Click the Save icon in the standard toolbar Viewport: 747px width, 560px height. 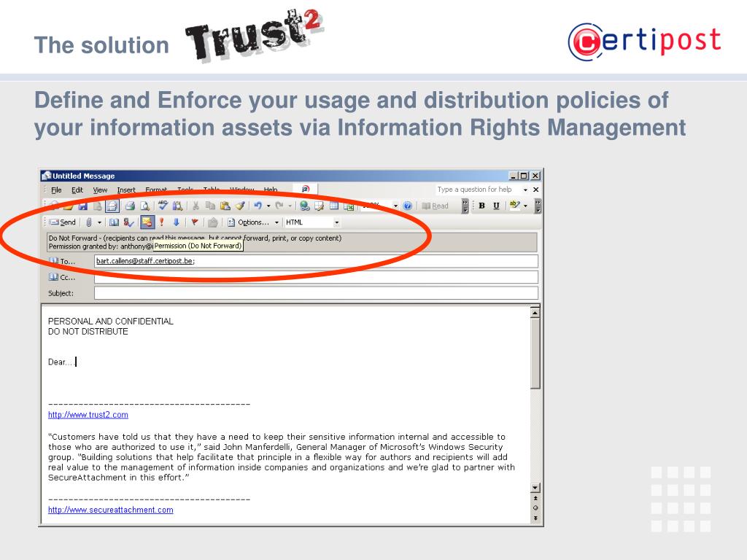[82, 206]
